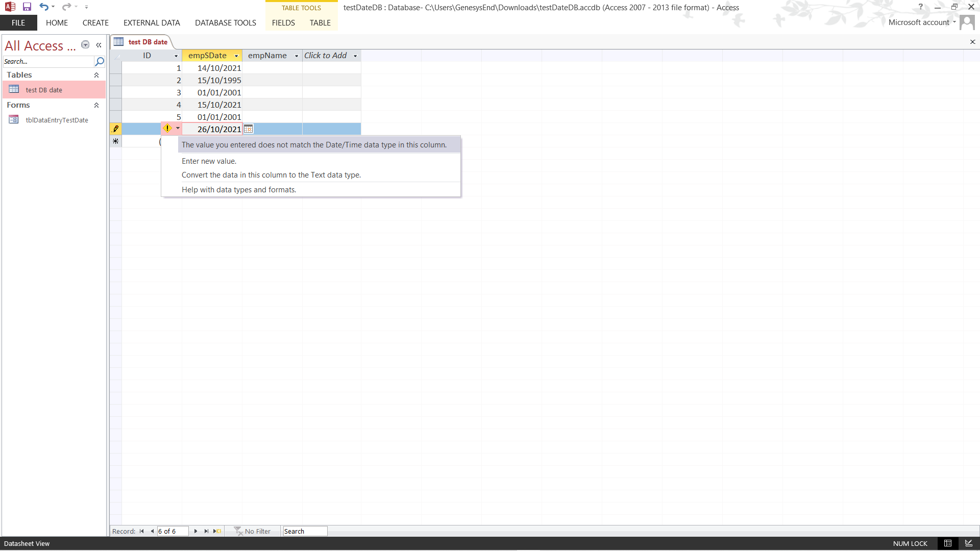980x551 pixels.
Task: Collapse the Forms group
Action: (x=96, y=105)
